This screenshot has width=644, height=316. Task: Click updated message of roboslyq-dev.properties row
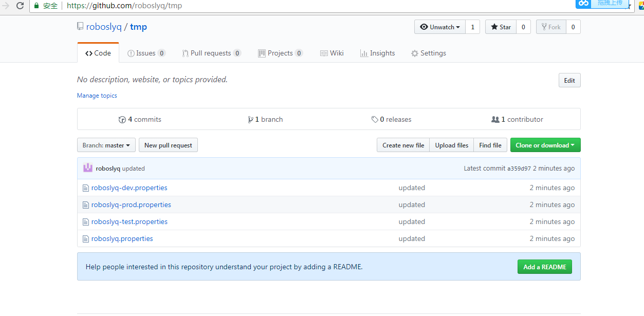tap(412, 188)
